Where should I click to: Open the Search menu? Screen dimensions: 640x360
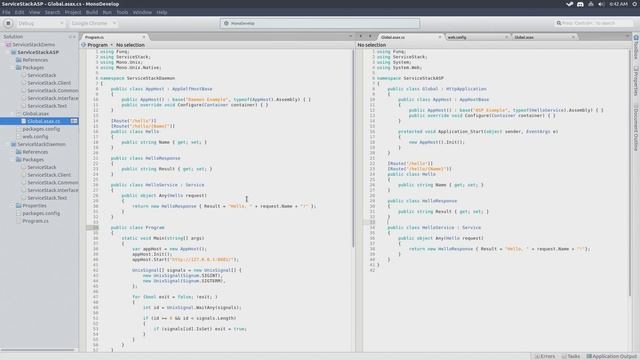click(x=52, y=12)
